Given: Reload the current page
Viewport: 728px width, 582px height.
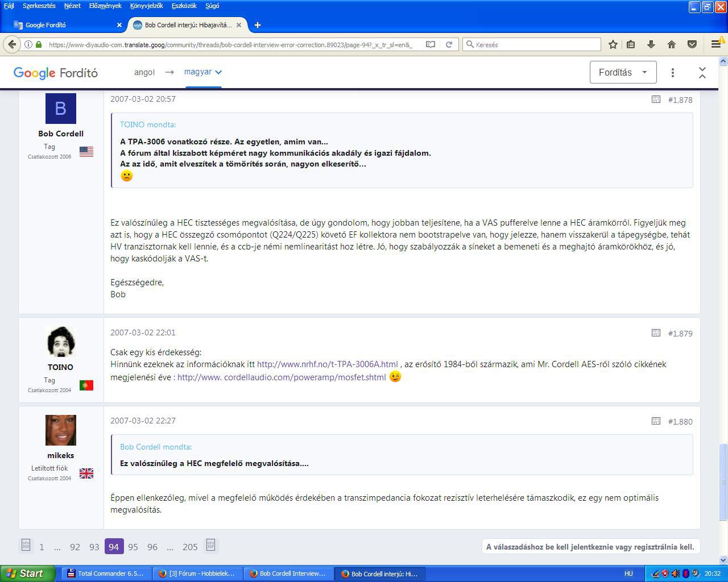Looking at the screenshot, I should coord(449,44).
